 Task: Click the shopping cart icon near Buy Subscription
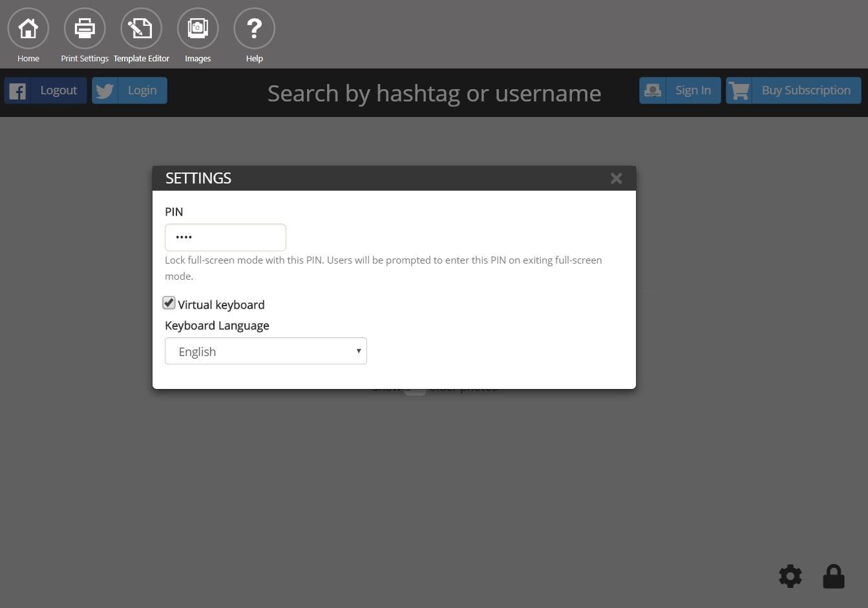pos(739,90)
